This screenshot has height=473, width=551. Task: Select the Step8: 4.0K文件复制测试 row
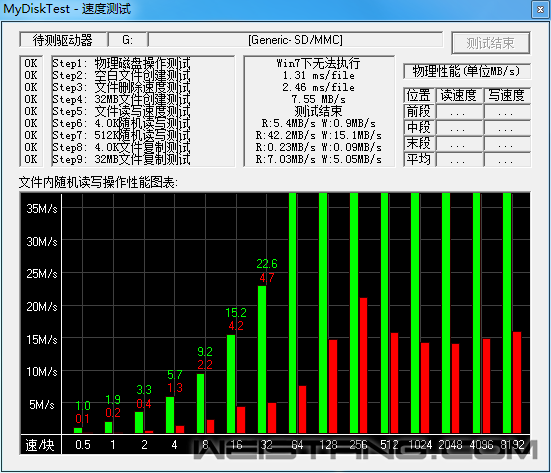click(121, 147)
